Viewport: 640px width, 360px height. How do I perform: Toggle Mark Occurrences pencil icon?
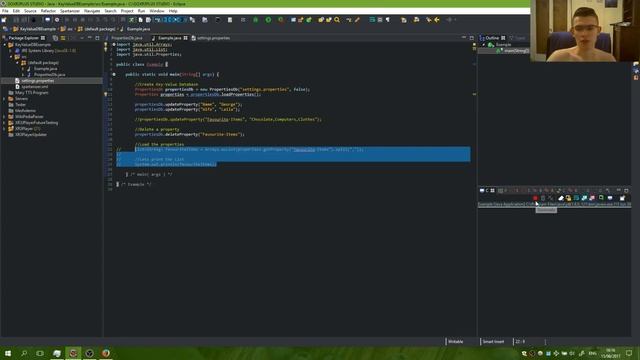(357, 20)
